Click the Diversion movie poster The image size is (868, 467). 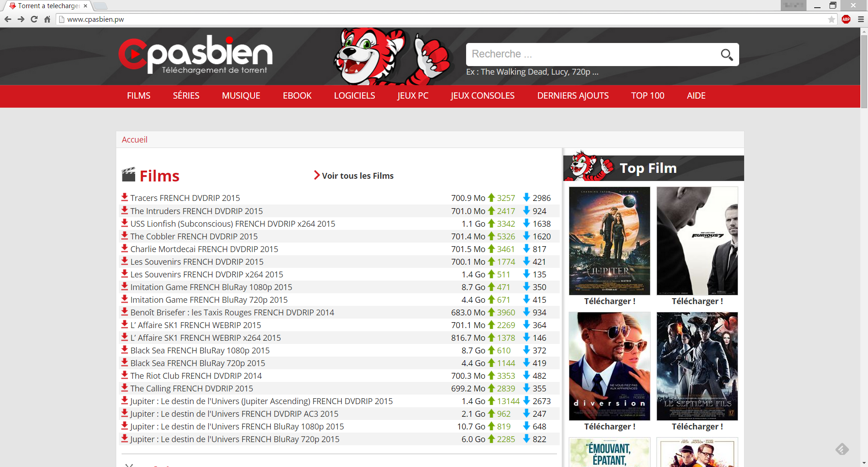609,366
